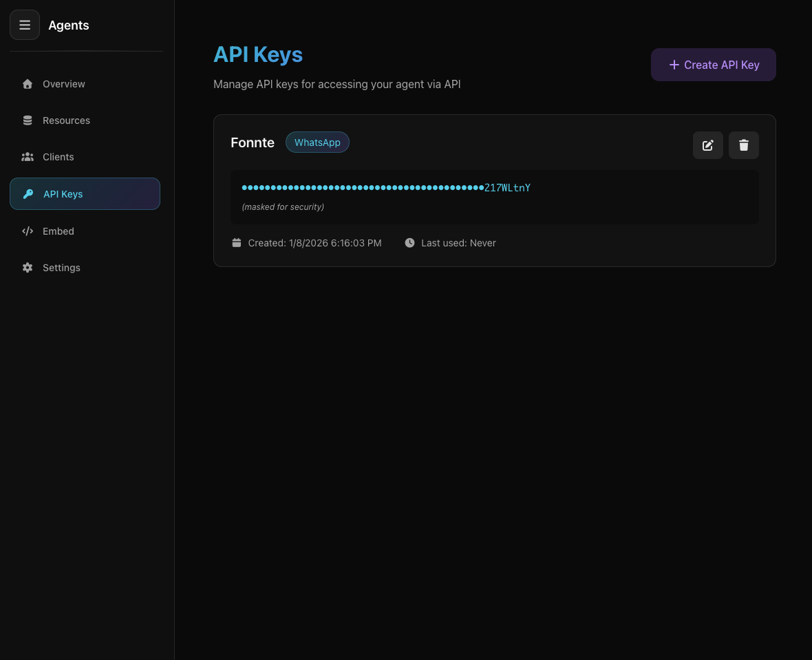Click the calendar icon near Created date
Image resolution: width=812 pixels, height=660 pixels.
coord(237,242)
